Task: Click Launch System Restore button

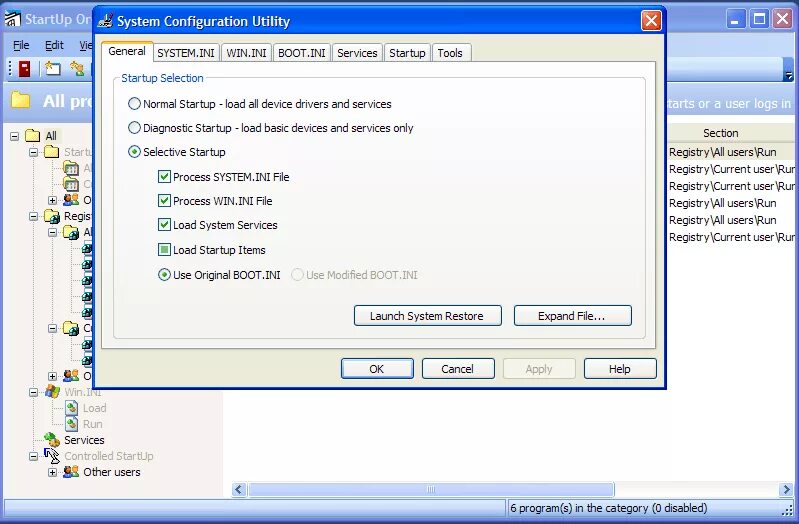Action: 428,316
